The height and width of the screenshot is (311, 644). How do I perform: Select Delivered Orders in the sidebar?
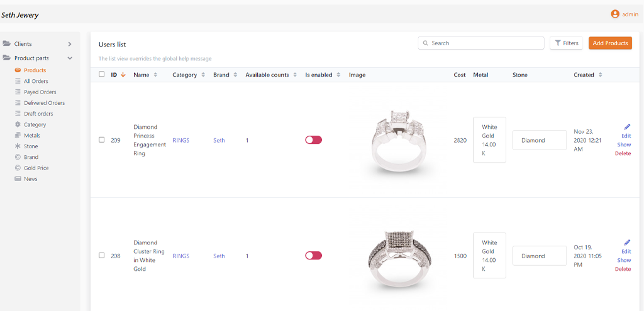(x=44, y=103)
